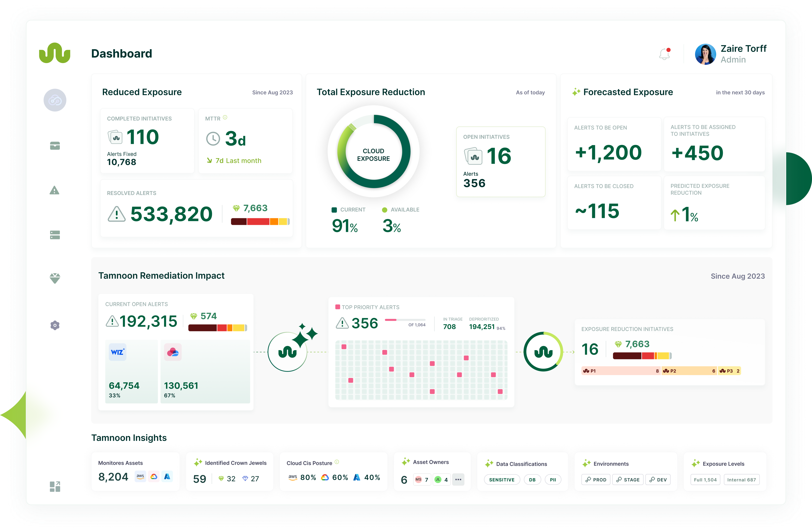
Task: Open settings via the gear icon
Action: point(55,325)
